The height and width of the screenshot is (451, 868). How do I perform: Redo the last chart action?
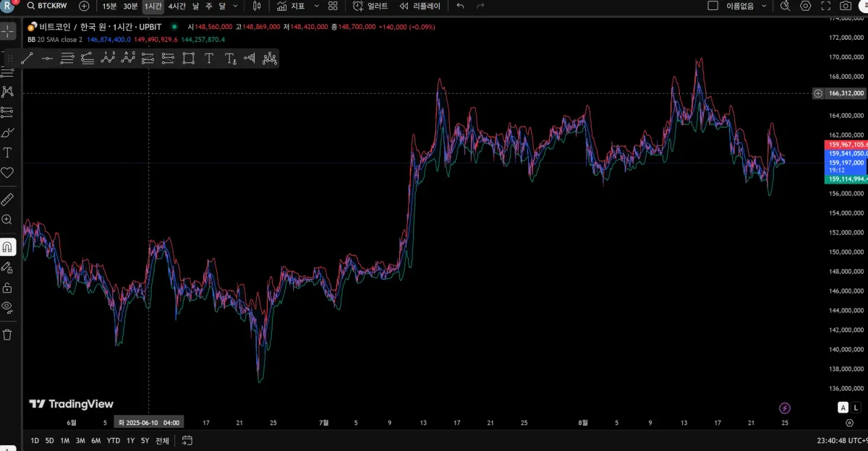pyautogui.click(x=481, y=6)
